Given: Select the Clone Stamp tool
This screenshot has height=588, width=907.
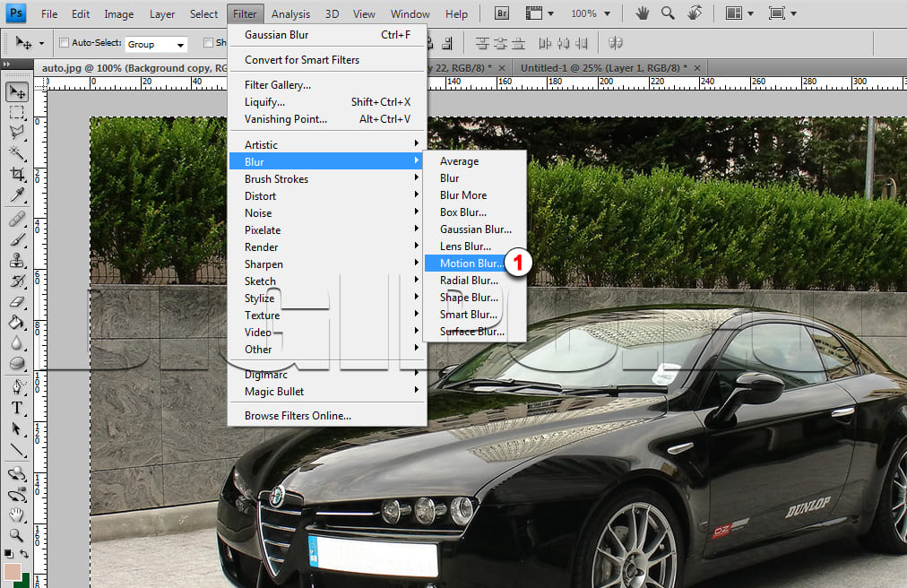Looking at the screenshot, I should point(17,261).
